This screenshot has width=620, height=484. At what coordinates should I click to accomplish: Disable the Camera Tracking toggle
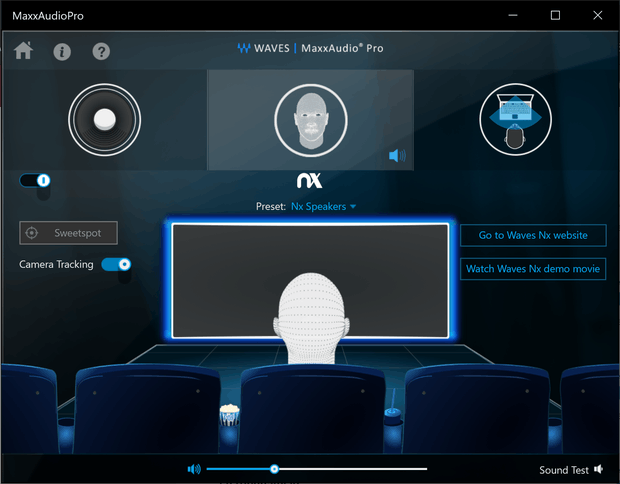click(x=116, y=264)
